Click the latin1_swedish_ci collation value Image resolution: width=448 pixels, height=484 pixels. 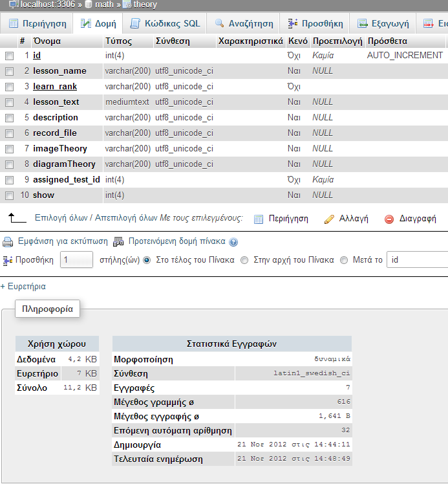(x=312, y=373)
